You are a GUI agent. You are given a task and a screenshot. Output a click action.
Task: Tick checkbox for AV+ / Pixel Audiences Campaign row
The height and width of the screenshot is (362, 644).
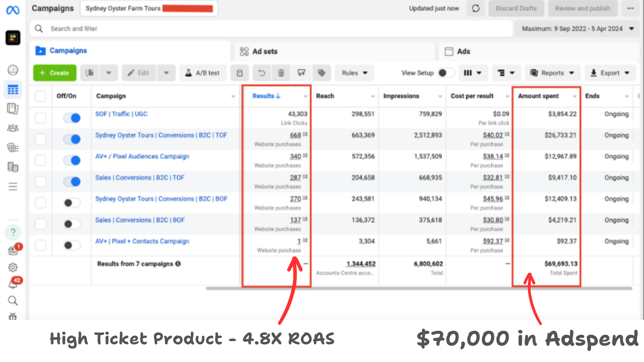pyautogui.click(x=41, y=160)
